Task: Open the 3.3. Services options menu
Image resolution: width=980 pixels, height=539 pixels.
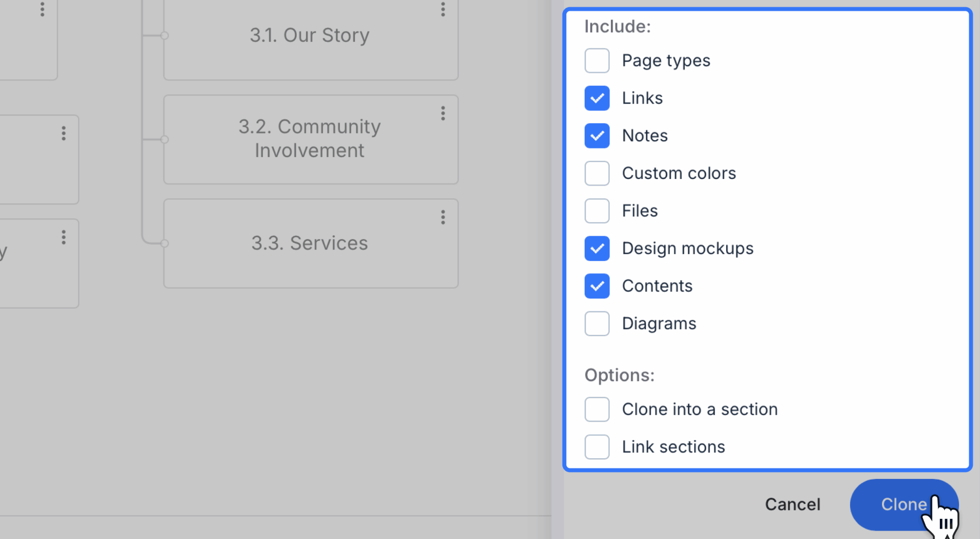Action: click(x=443, y=217)
